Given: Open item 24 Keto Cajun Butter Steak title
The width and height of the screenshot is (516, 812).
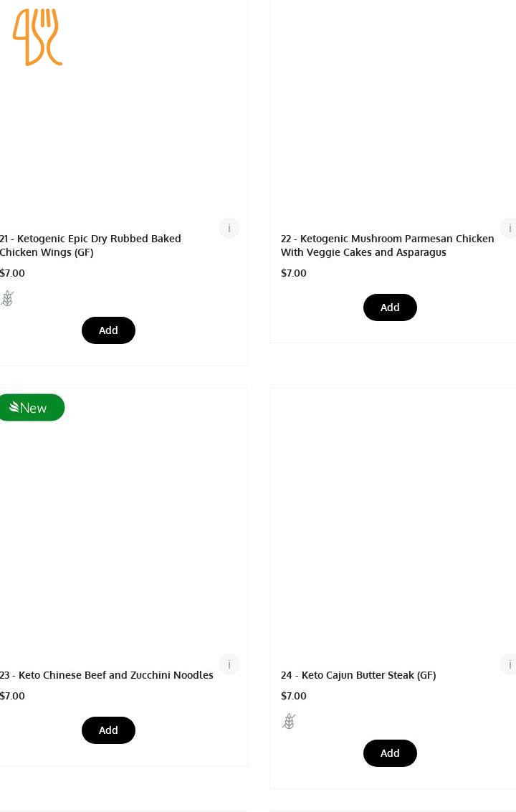Looking at the screenshot, I should 358,675.
